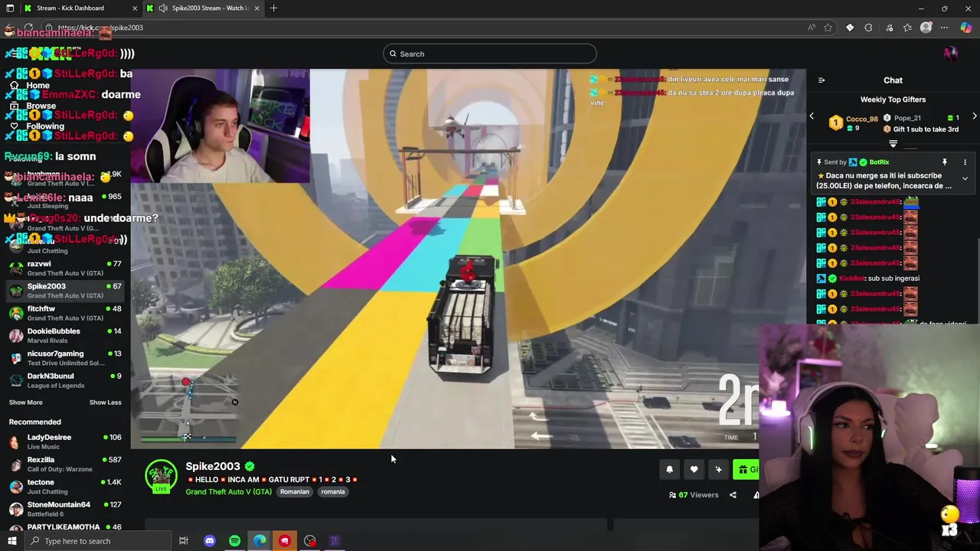The image size is (980, 551).
Task: Switch to the Stream - Kick Dashboard tab
Action: tap(80, 8)
